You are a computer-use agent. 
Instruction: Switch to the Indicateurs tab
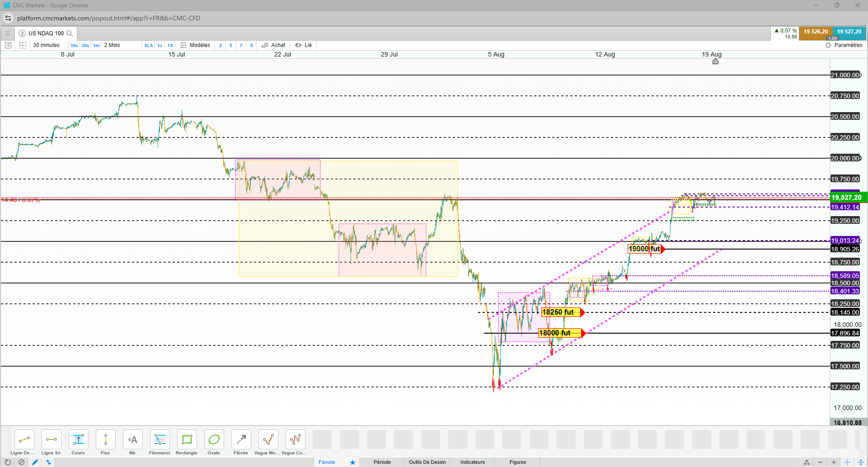click(x=472, y=462)
